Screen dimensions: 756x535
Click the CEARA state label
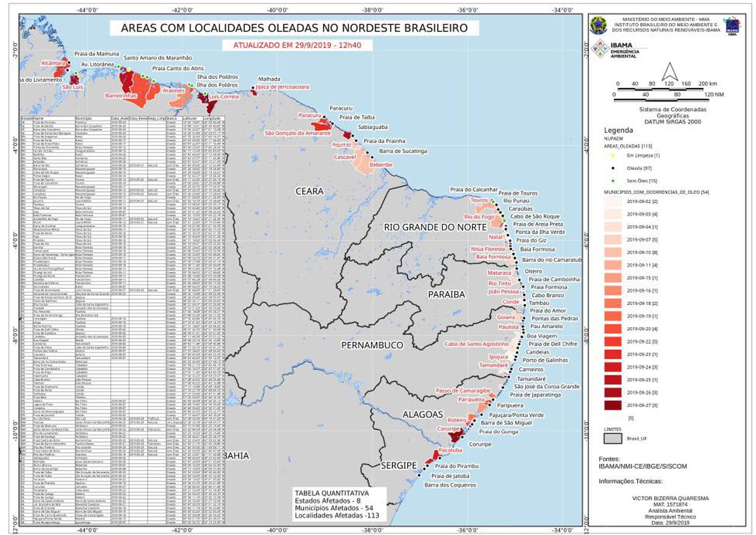(309, 191)
